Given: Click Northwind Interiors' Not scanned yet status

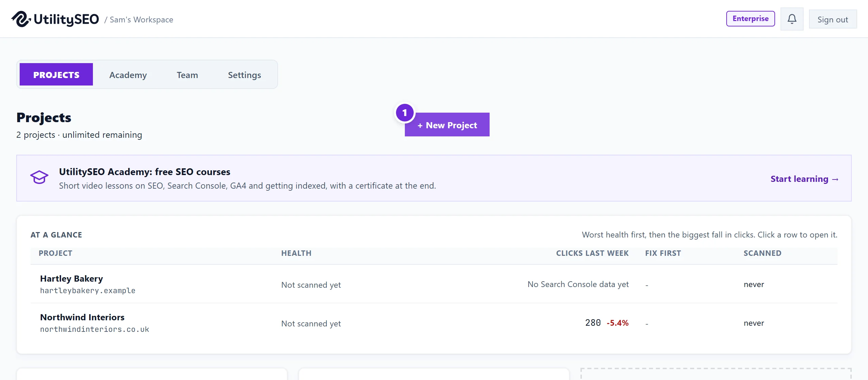Looking at the screenshot, I should tap(311, 324).
